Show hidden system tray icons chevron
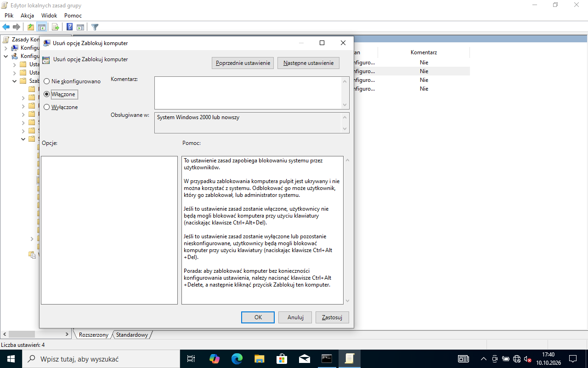 [x=483, y=359]
